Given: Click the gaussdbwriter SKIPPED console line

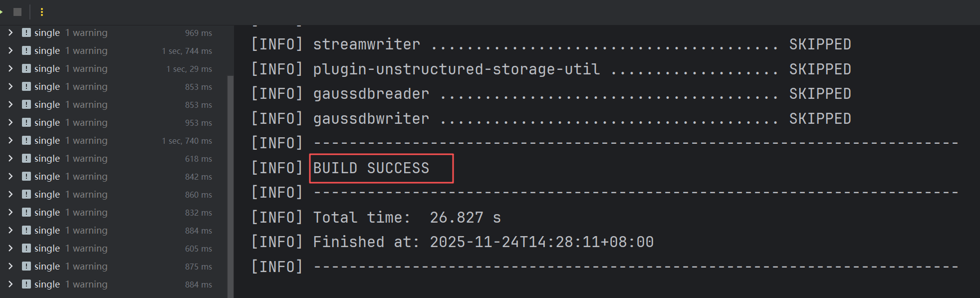Looking at the screenshot, I should click(x=551, y=119).
